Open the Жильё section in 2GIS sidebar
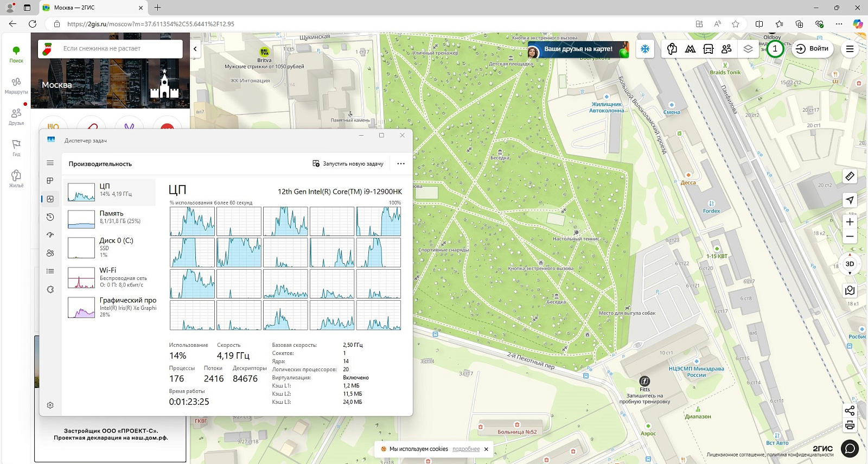868x464 pixels. pos(16,179)
